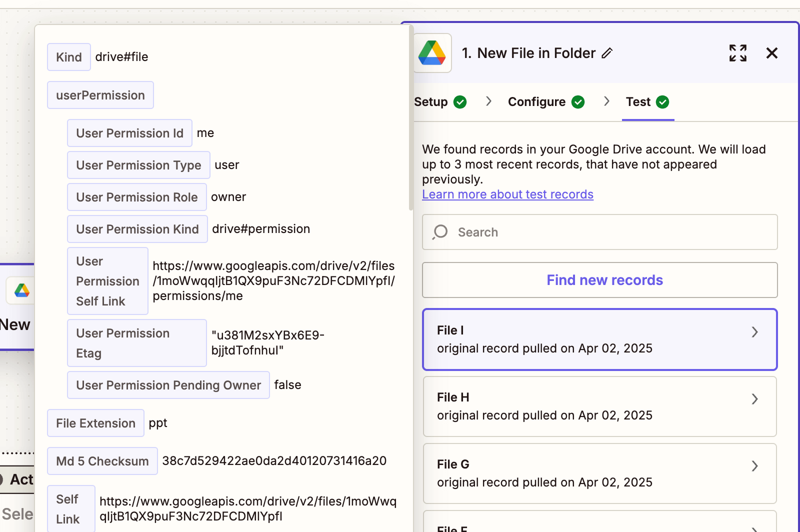This screenshot has width=800, height=532.
Task: Click the Google Drive app icon in the step header
Action: (x=432, y=52)
